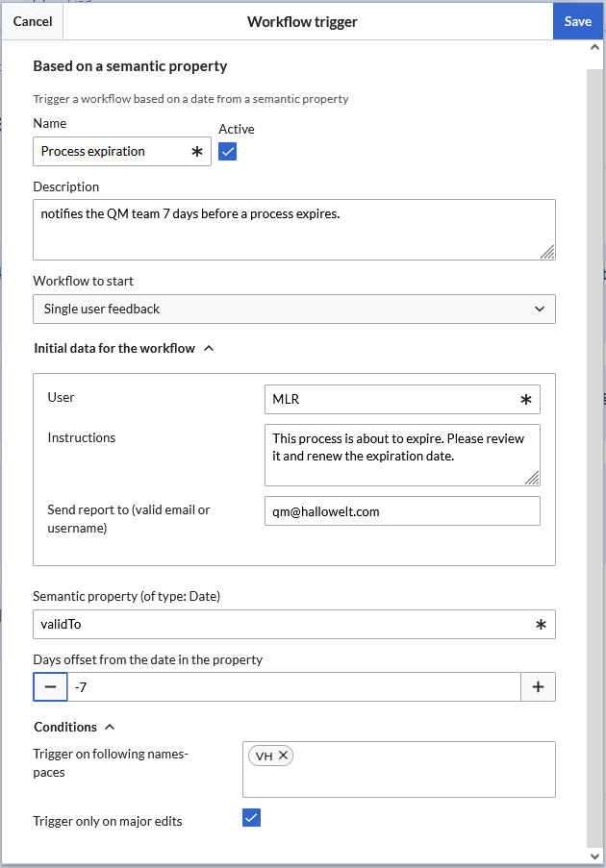The height and width of the screenshot is (868, 606).
Task: Collapse 'Initial data for the workflow' section
Action: [x=123, y=348]
